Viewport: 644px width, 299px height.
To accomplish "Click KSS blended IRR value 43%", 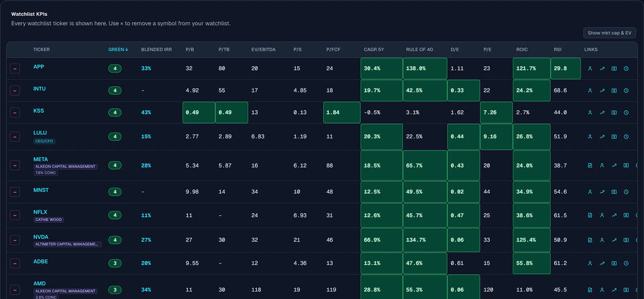I will pos(146,112).
